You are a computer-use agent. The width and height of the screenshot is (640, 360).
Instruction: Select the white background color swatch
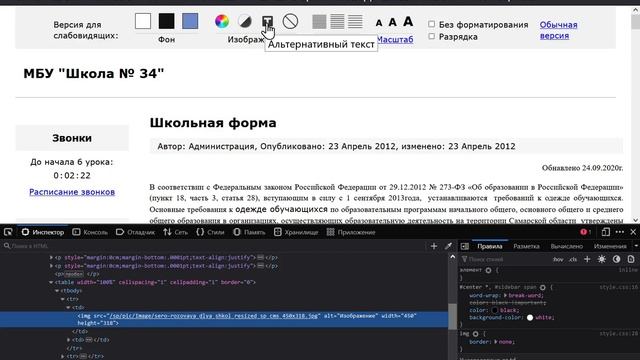point(143,21)
